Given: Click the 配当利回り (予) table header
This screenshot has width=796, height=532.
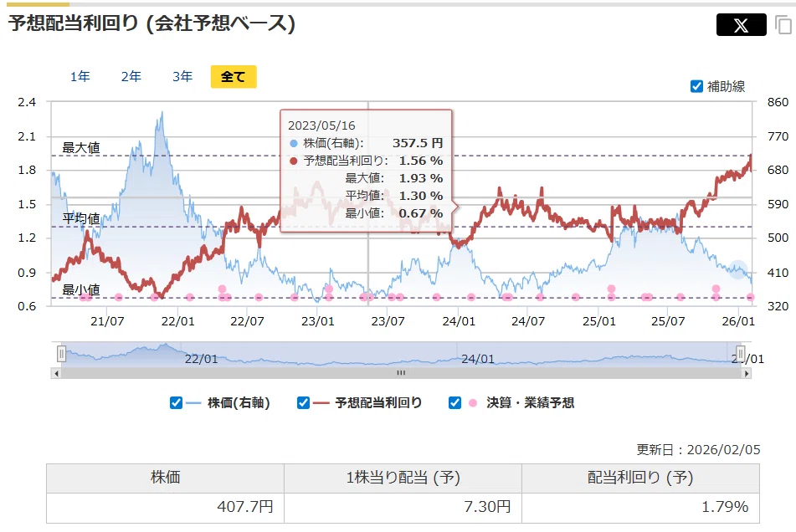Looking at the screenshot, I should tap(640, 478).
